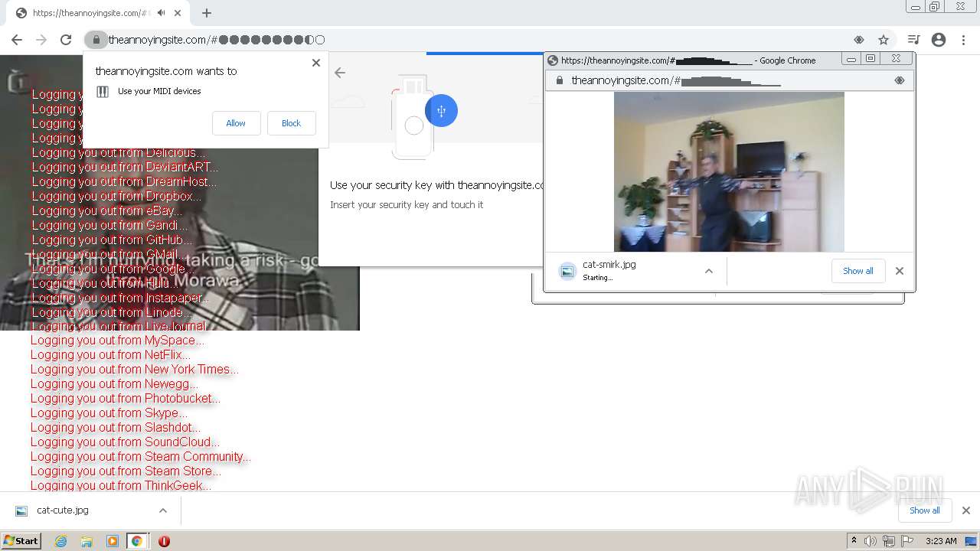Click Show all in the popup download bar
980x551 pixels.
(858, 271)
